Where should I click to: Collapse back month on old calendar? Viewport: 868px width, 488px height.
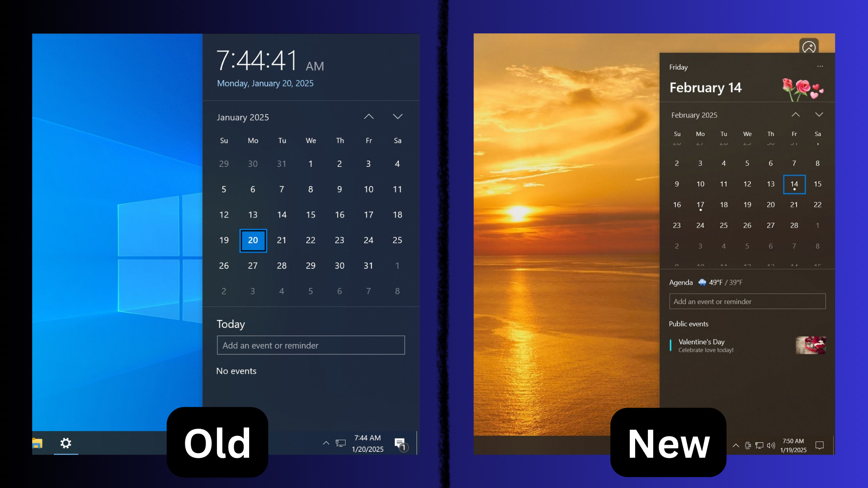368,117
